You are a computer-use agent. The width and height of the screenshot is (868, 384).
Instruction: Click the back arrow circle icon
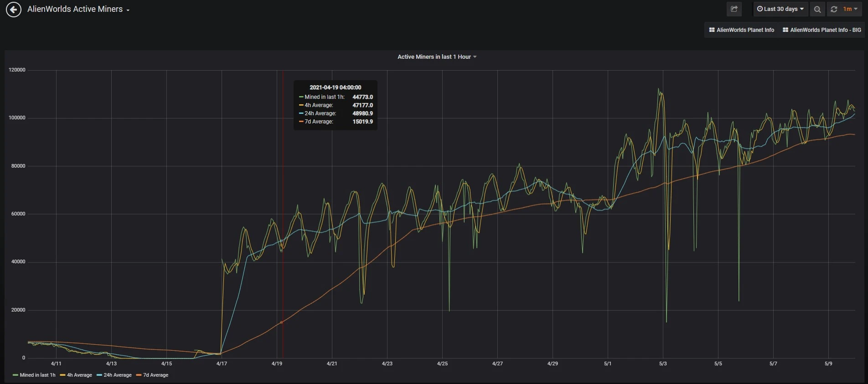(x=14, y=9)
